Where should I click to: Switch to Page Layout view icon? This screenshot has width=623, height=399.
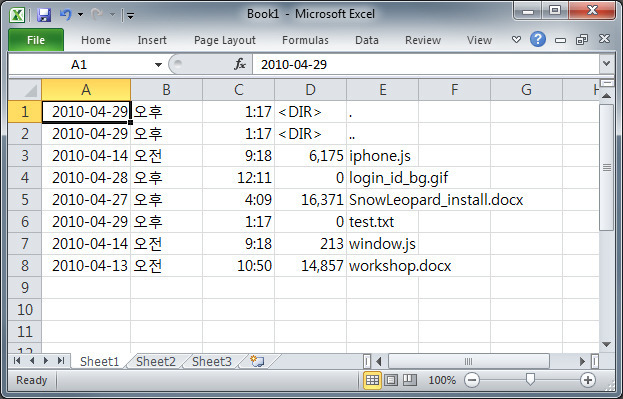point(391,380)
